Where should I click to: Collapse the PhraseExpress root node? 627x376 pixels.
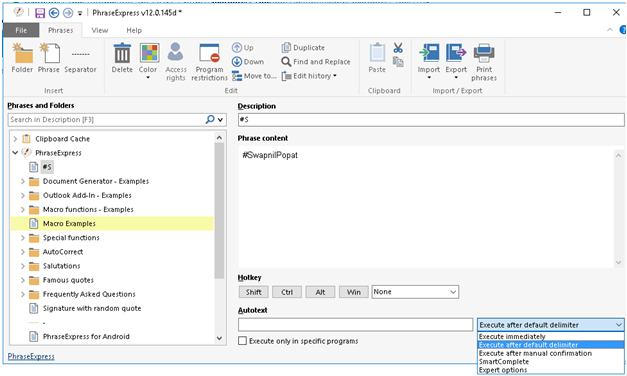click(15, 153)
